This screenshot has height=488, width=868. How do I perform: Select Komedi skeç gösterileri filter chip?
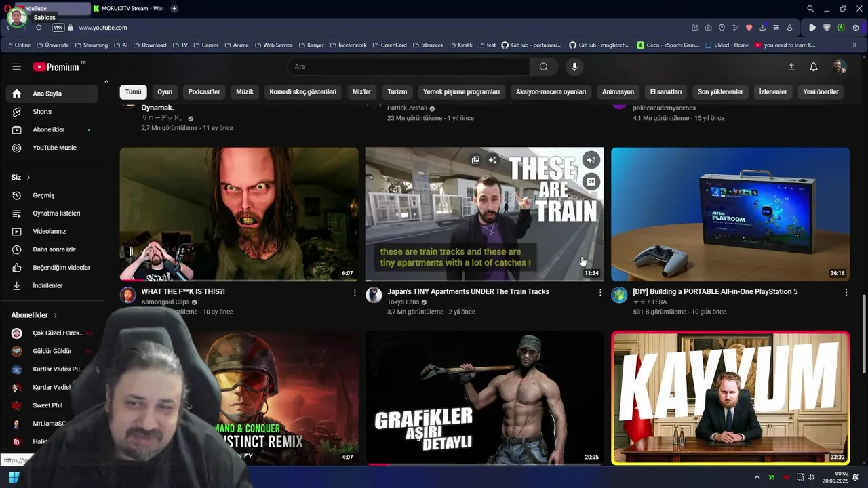coord(303,91)
